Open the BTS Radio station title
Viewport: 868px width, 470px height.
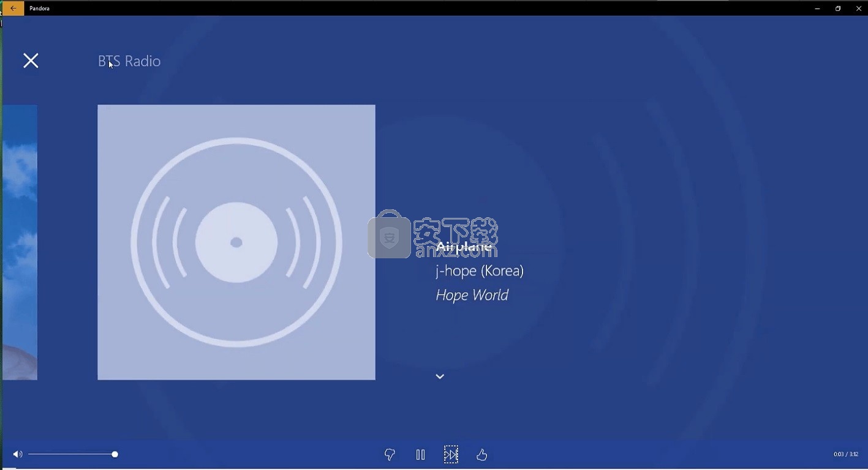(129, 61)
